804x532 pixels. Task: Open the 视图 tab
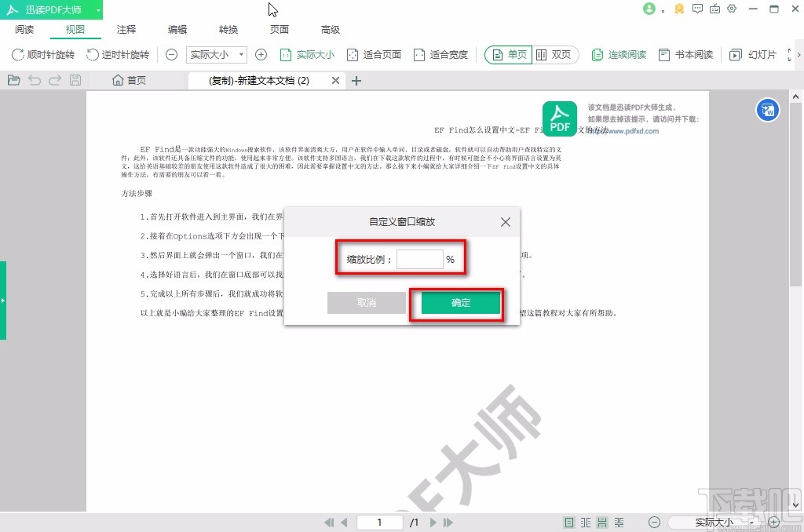tap(75, 29)
